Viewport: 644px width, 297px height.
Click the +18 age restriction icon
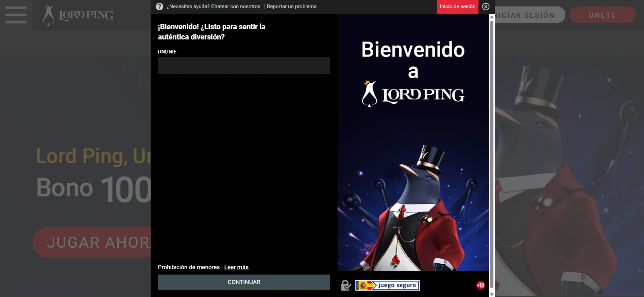click(480, 285)
